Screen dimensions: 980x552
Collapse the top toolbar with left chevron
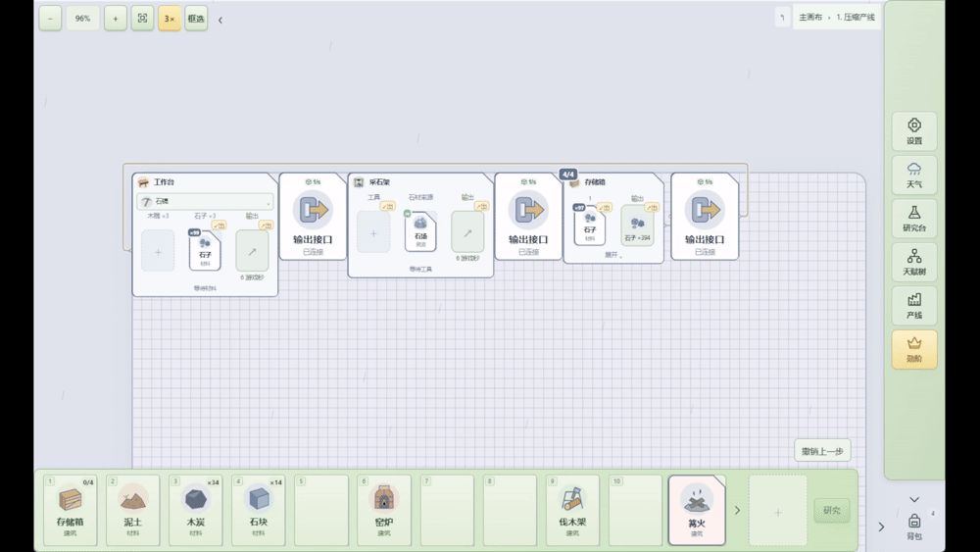[x=220, y=20]
